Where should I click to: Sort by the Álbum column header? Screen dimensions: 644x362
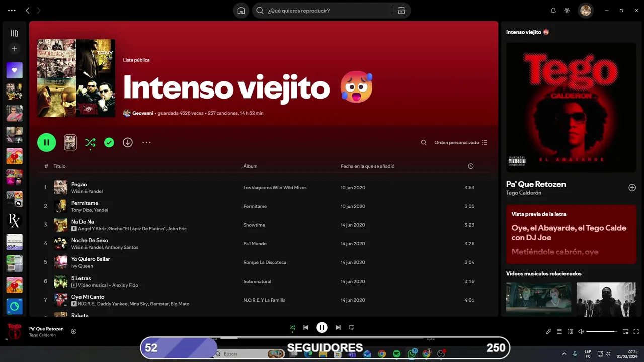[x=250, y=166]
